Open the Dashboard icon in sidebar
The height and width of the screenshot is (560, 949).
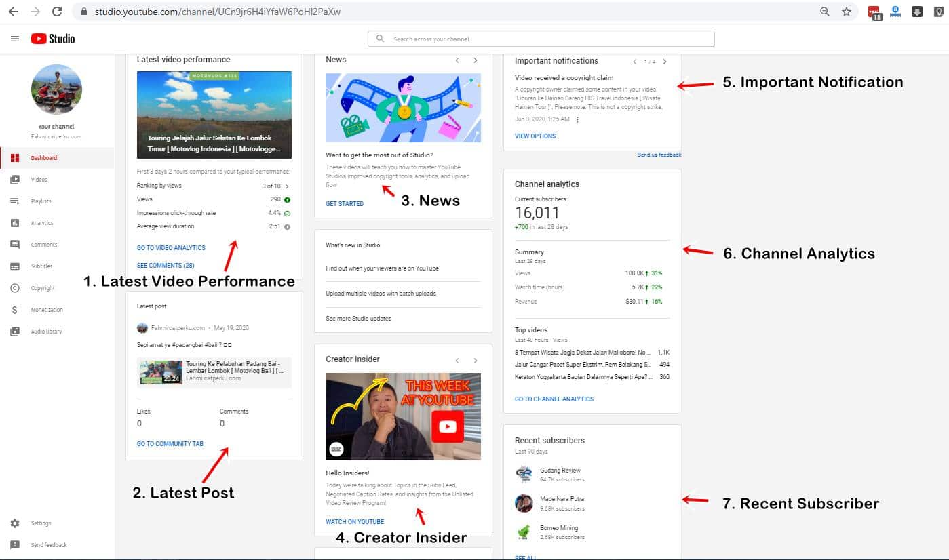tap(15, 158)
